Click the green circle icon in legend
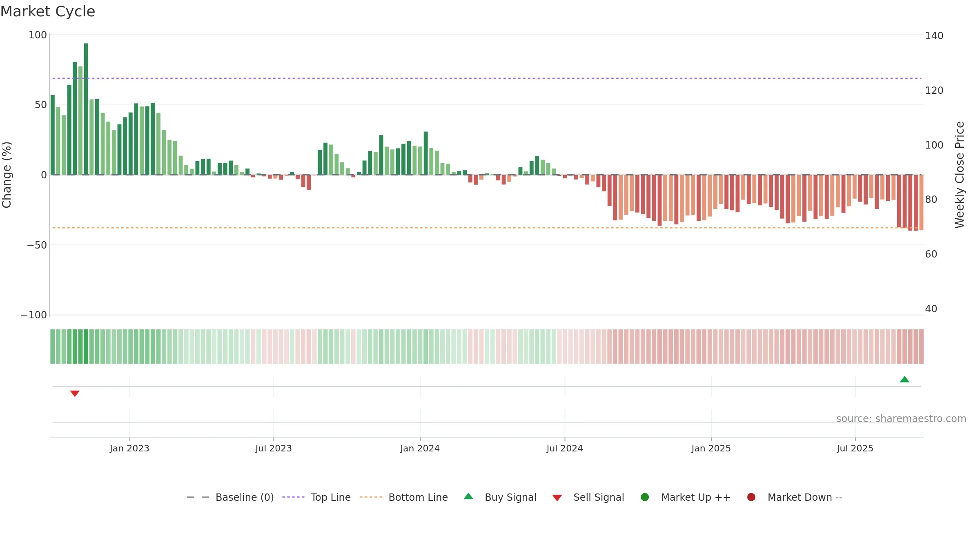Viewport: 980px width, 551px height. (x=645, y=497)
